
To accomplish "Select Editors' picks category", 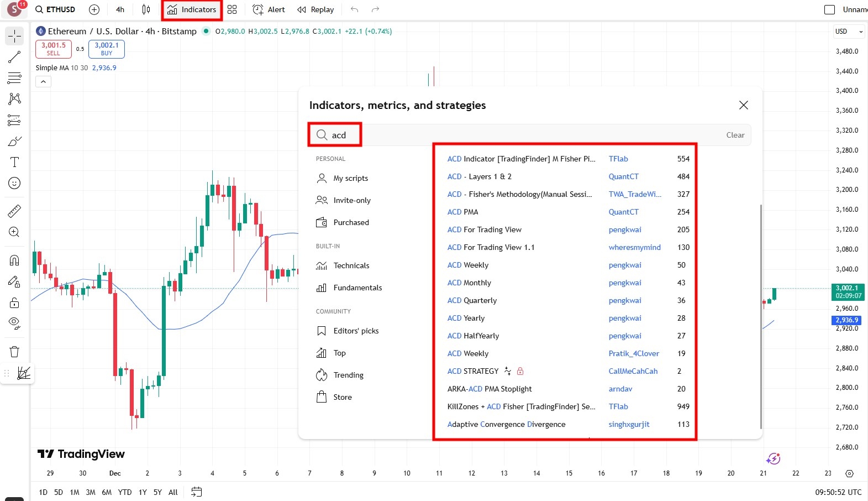I will coord(356,331).
